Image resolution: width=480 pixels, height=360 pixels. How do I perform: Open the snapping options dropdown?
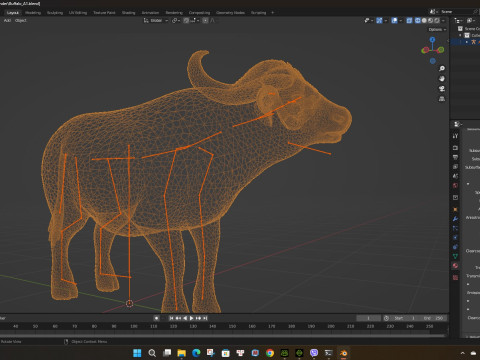pyautogui.click(x=195, y=20)
